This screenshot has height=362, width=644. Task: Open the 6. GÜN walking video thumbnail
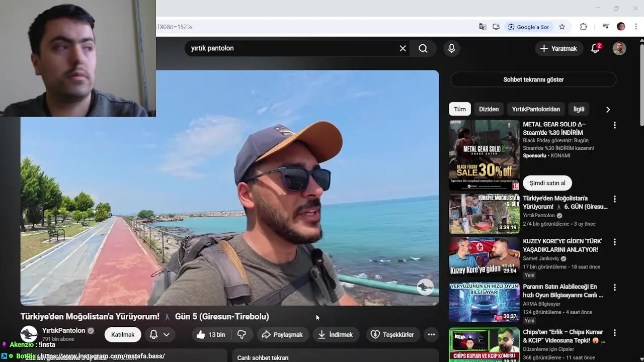point(484,214)
